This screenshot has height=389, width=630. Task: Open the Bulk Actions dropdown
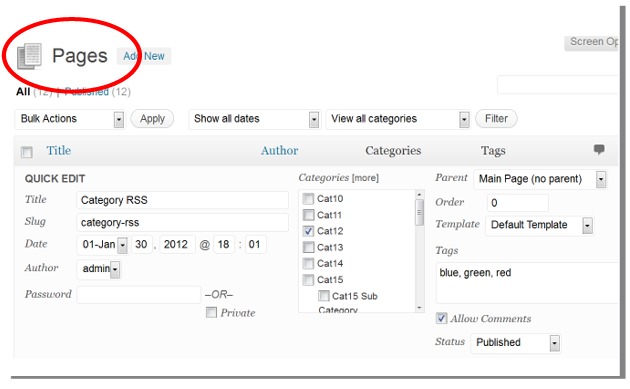(70, 119)
